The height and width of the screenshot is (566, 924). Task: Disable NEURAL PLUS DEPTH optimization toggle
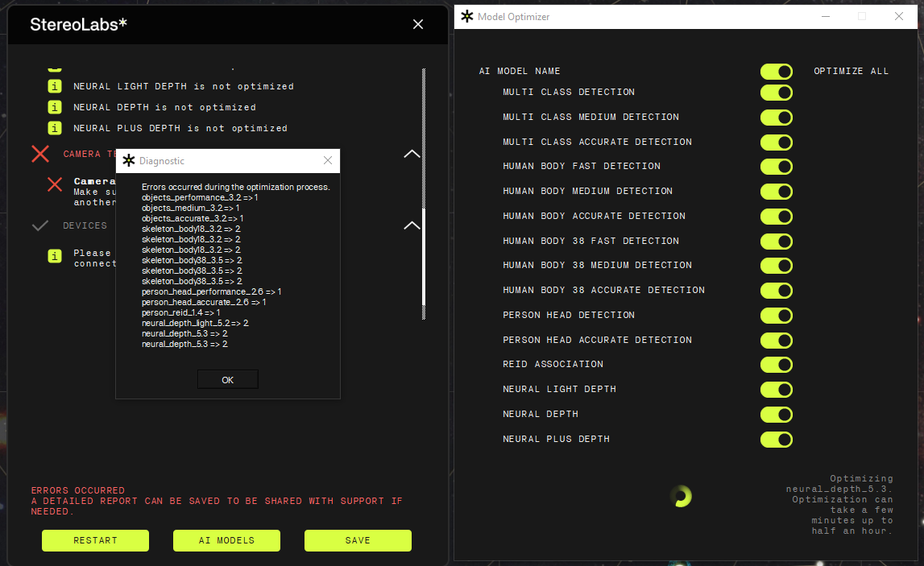(776, 440)
